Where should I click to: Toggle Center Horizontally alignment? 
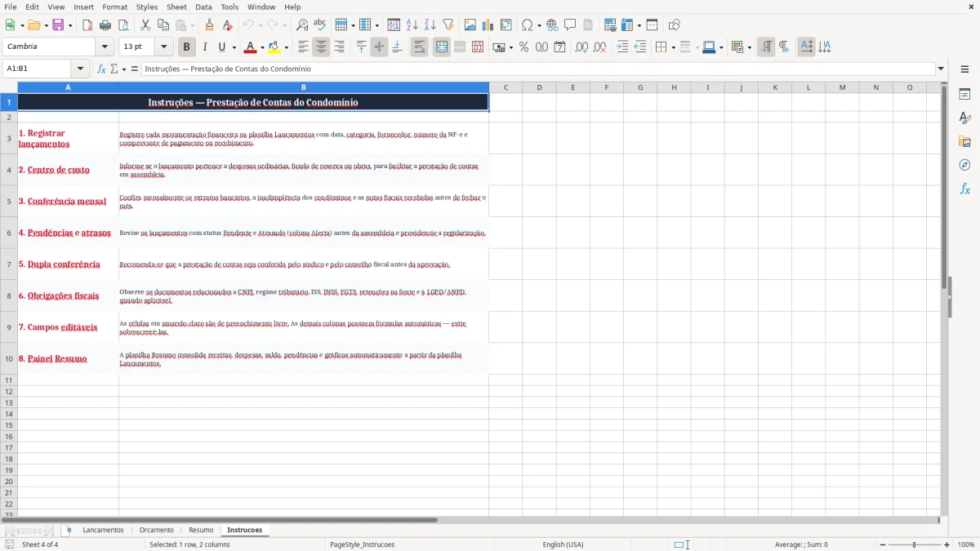(x=321, y=47)
